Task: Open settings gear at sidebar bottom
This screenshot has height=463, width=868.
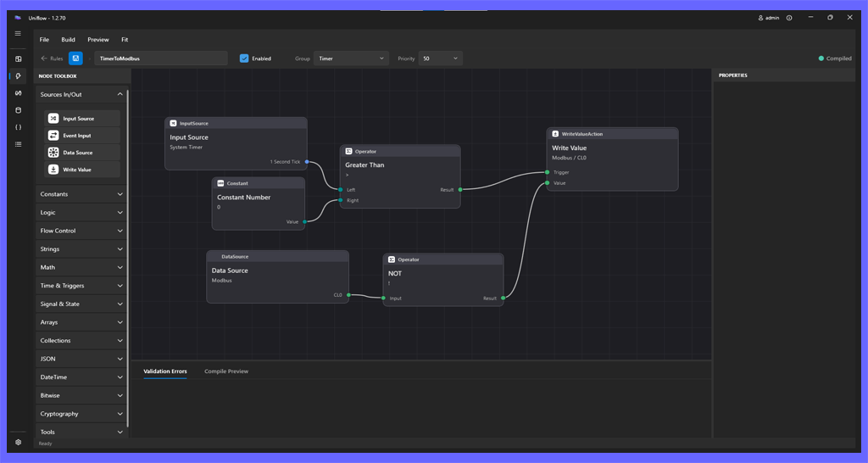Action: pyautogui.click(x=19, y=442)
